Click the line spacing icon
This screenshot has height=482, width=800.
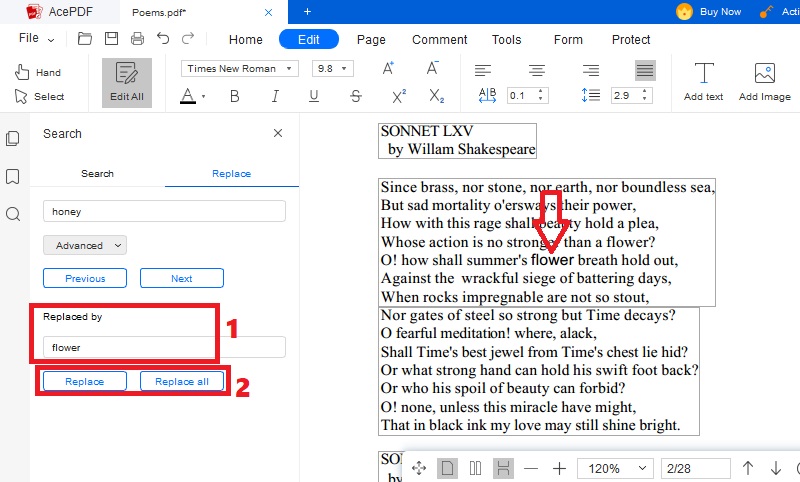(x=591, y=95)
